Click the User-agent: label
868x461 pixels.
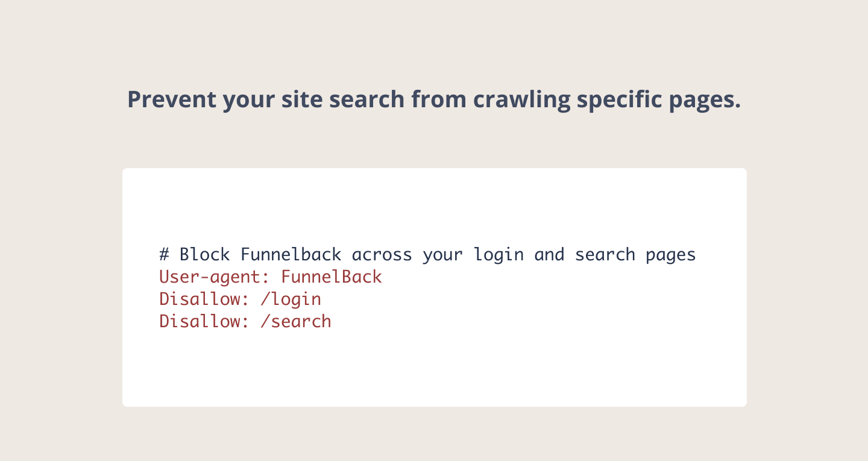coord(215,278)
